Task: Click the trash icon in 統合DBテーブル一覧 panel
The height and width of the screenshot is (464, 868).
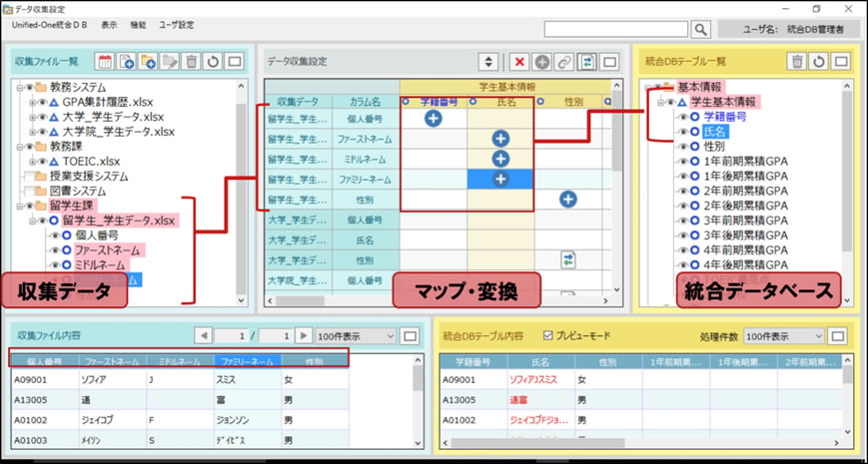Action: coord(796,62)
